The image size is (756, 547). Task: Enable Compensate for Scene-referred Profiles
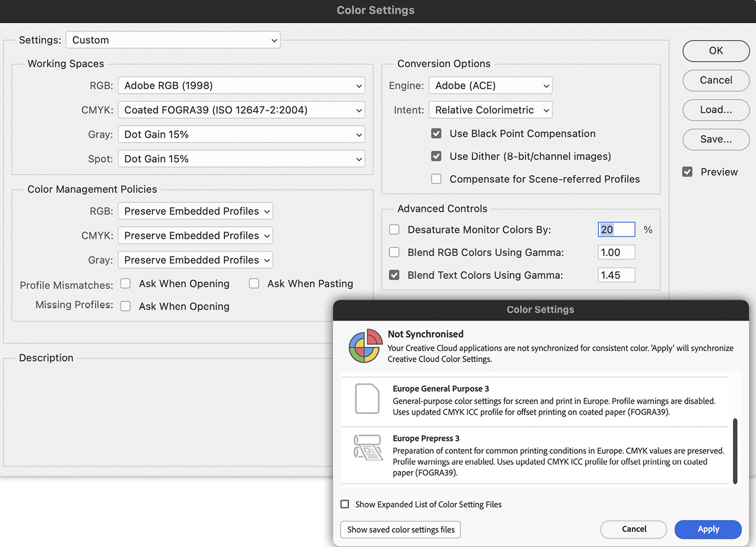point(436,179)
